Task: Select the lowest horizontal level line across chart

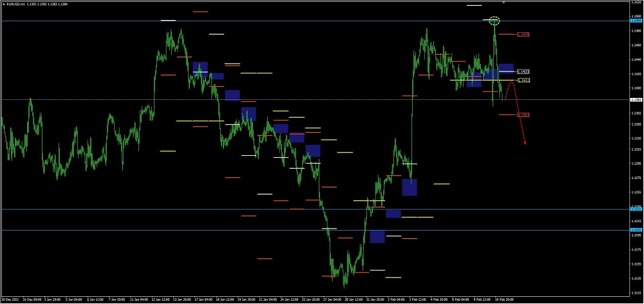Action: [258, 230]
